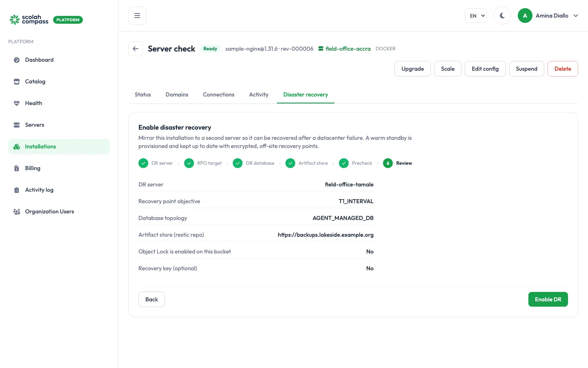Click the green Enable DR button
The image size is (588, 368).
548,299
